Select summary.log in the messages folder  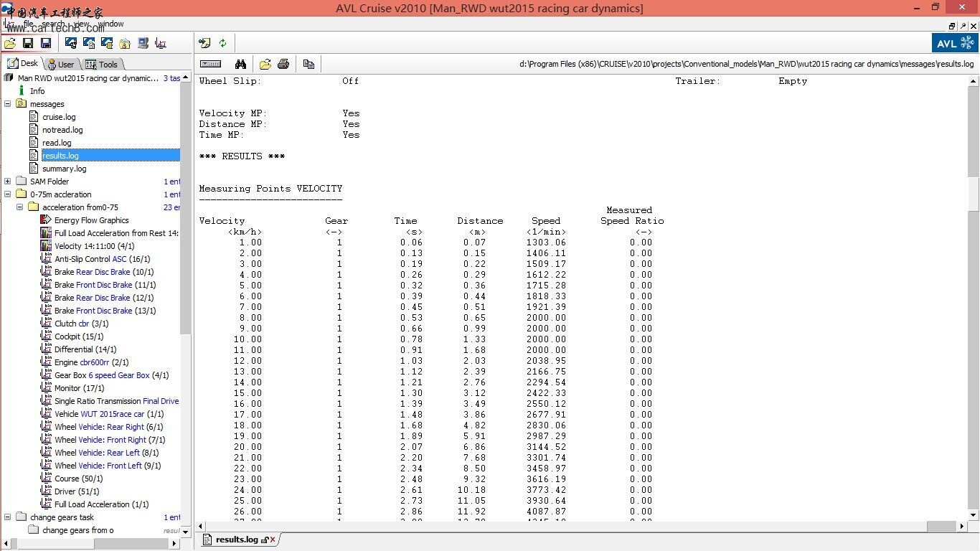point(64,169)
